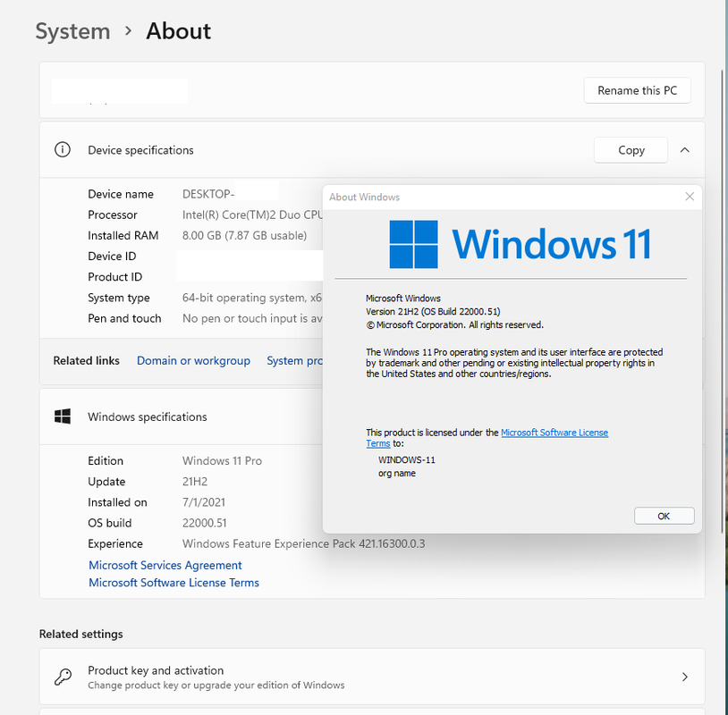Click the org name text in dialog
This screenshot has height=715, width=728.
tap(397, 474)
